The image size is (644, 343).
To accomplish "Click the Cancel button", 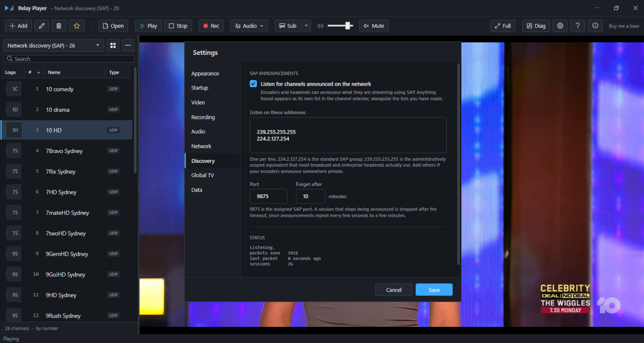I will pos(394,290).
